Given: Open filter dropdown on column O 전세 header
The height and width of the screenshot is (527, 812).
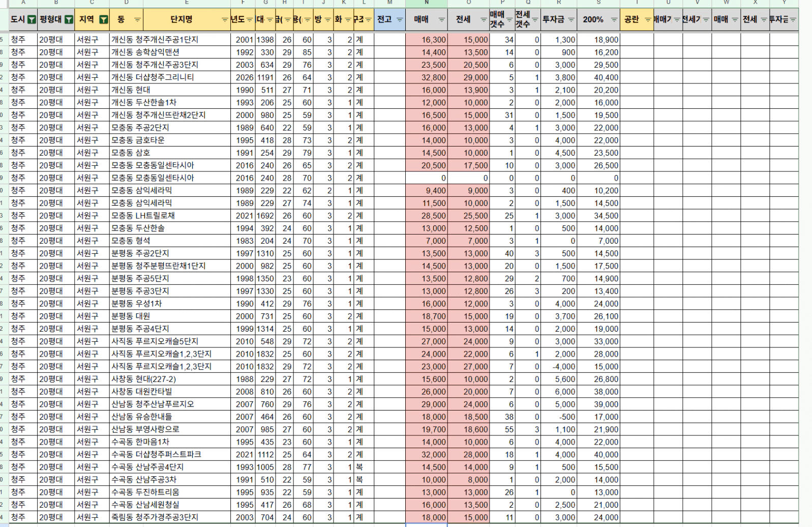Looking at the screenshot, I should [x=483, y=20].
